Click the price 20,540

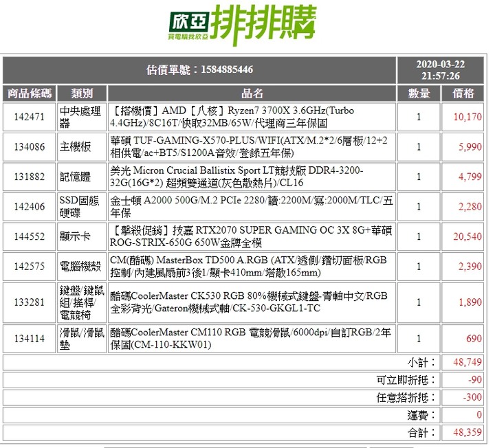click(467, 236)
